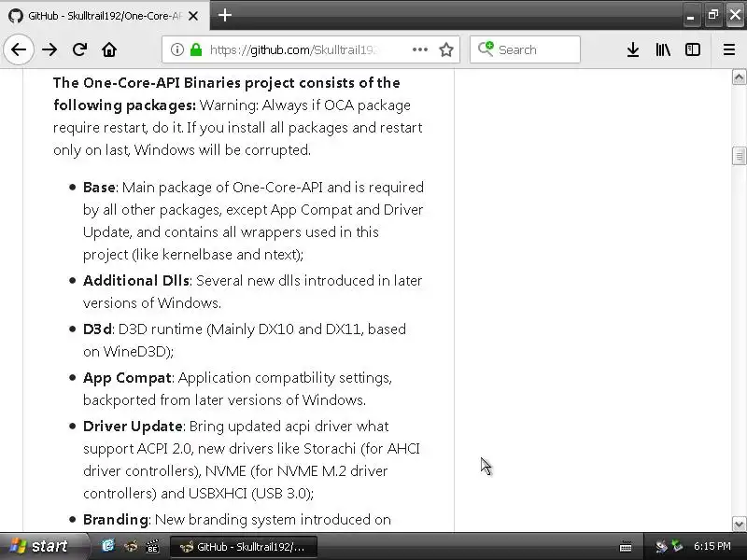Click the GitHub favicon on the tab
Screen dimensions: 747x560
(x=16, y=16)
